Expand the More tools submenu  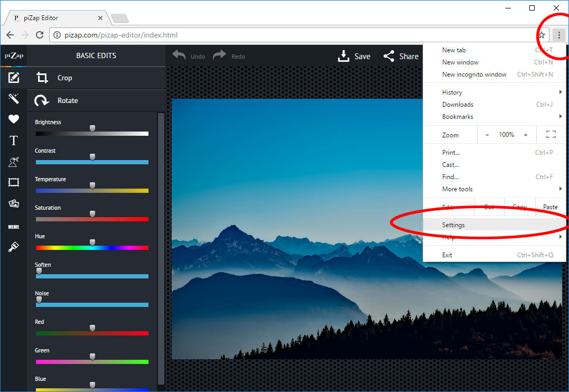pos(458,189)
